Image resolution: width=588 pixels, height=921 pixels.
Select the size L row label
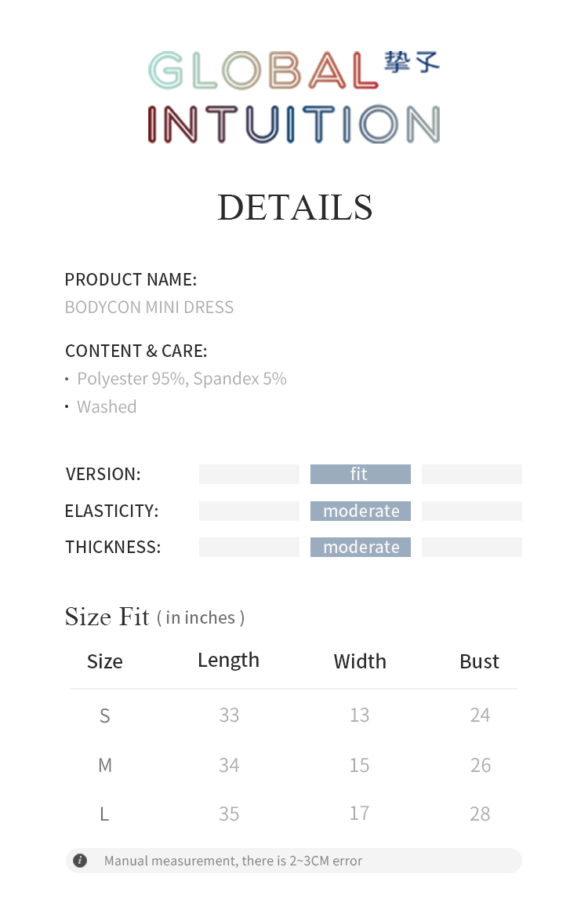click(104, 814)
